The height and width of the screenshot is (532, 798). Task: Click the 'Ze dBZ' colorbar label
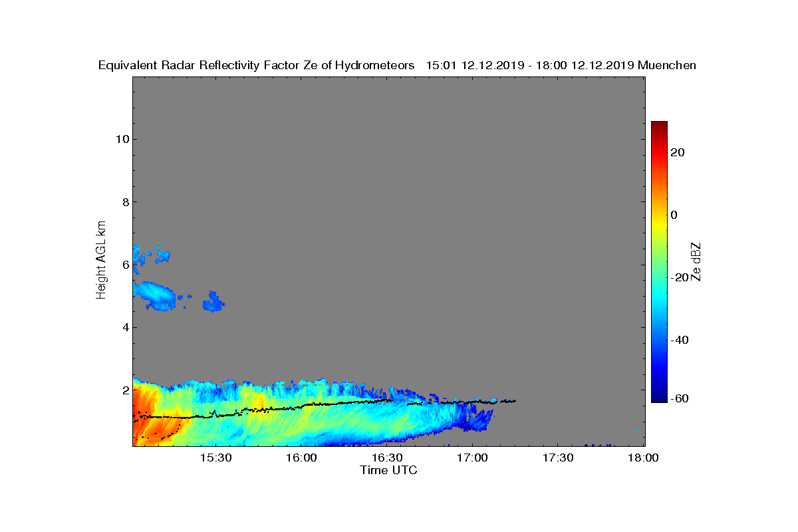point(696,261)
